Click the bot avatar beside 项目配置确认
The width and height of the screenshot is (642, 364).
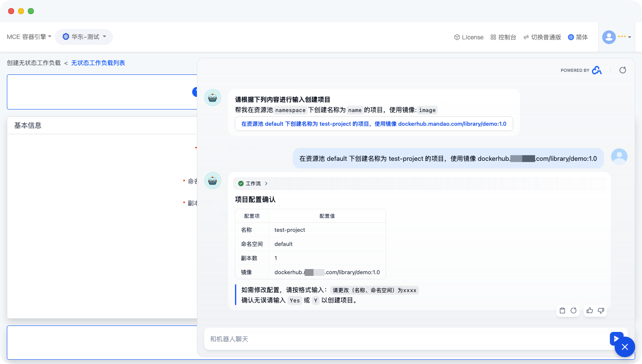(213, 181)
